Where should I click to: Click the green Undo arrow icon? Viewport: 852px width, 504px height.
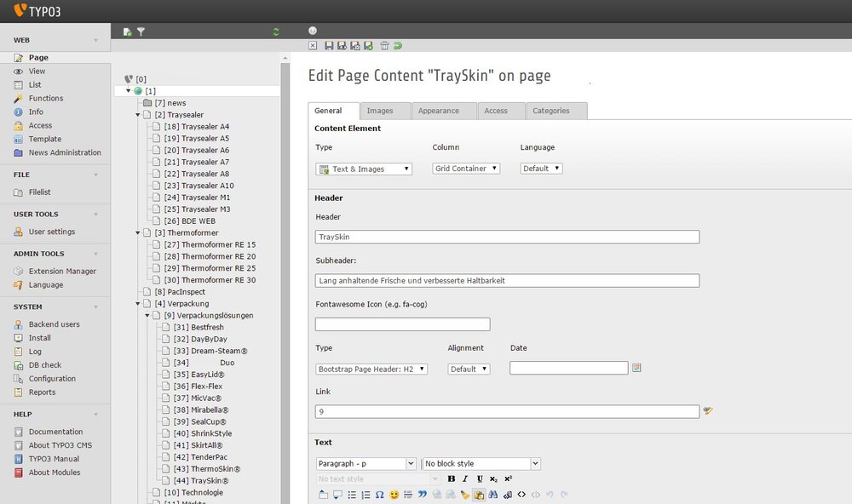coord(398,46)
